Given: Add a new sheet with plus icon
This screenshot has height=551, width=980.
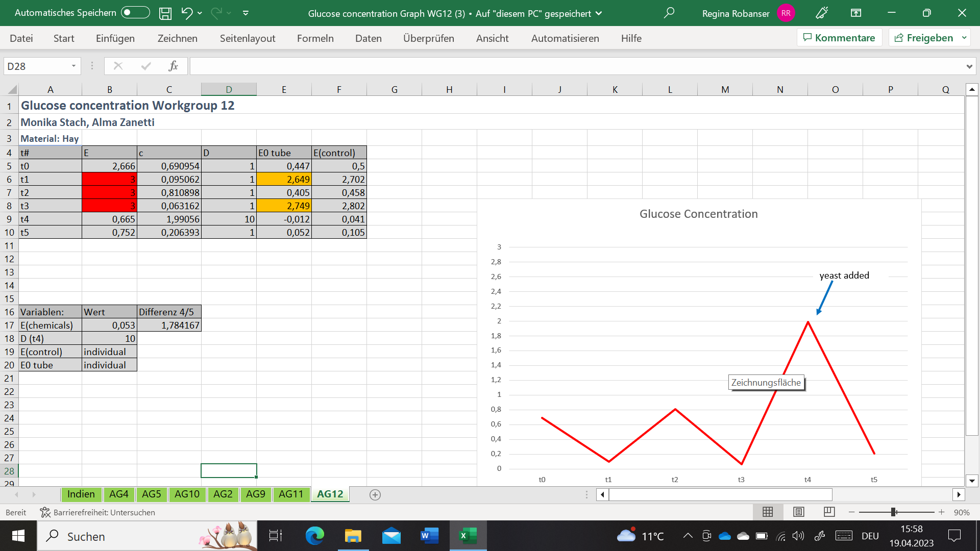Looking at the screenshot, I should point(375,494).
